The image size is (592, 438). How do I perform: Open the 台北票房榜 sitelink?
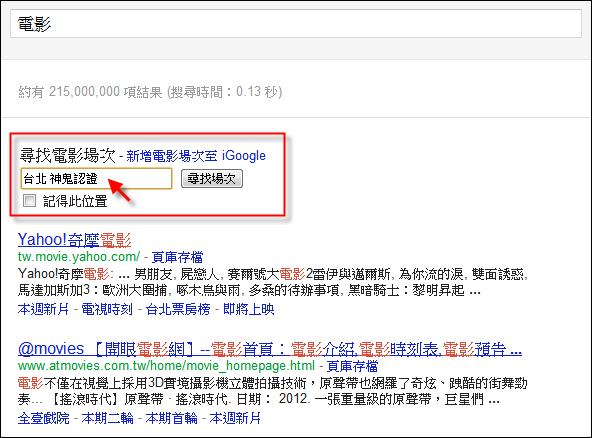pyautogui.click(x=178, y=309)
